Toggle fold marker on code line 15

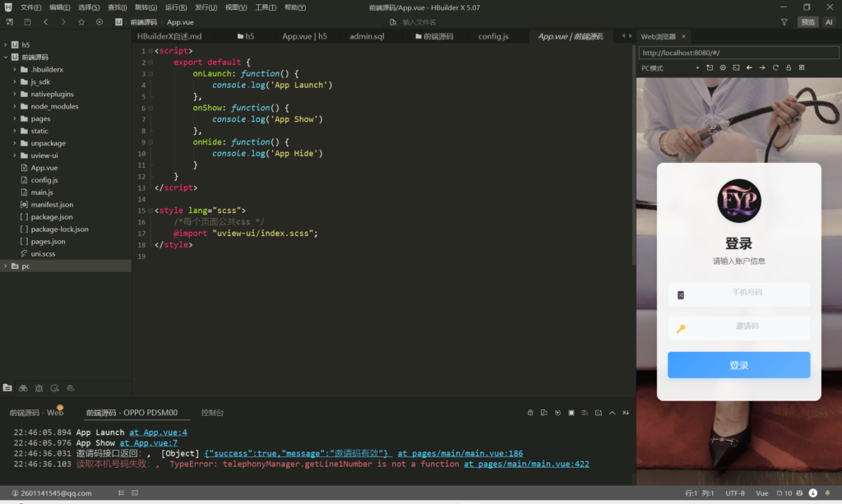click(150, 210)
